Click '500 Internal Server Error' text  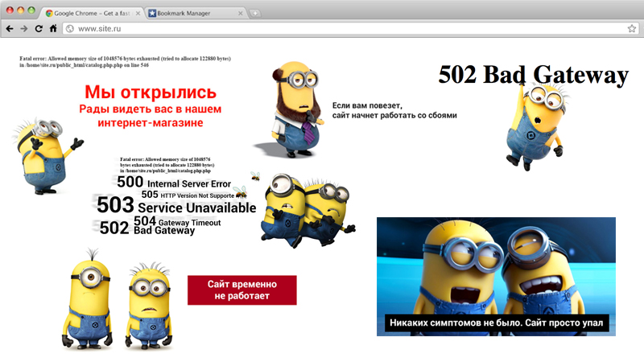(174, 182)
